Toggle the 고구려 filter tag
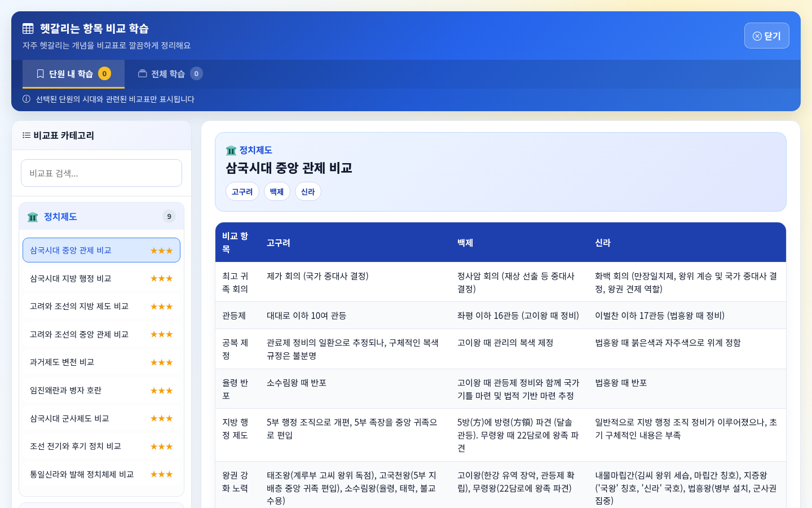This screenshot has height=508, width=812. click(x=242, y=191)
